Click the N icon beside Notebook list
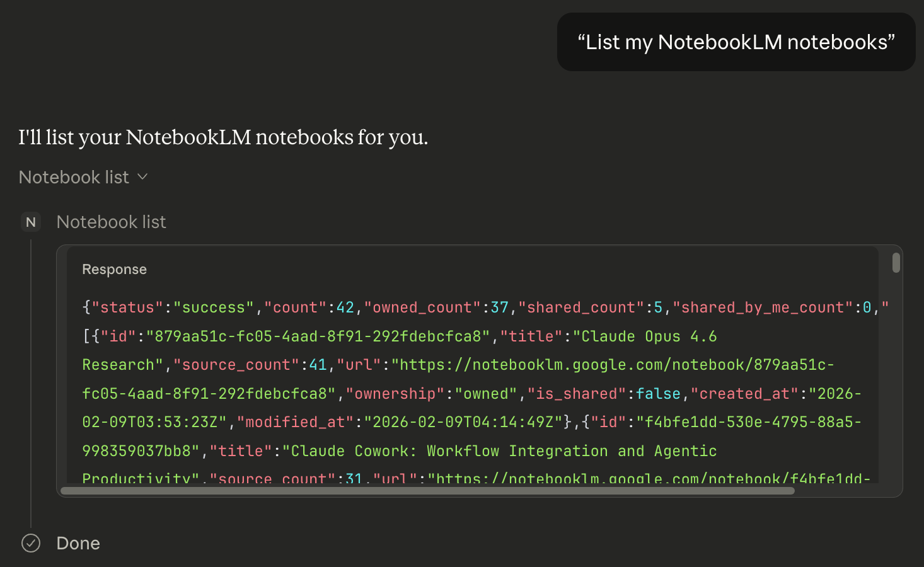Viewport: 924px width, 567px height. pyautogui.click(x=31, y=222)
